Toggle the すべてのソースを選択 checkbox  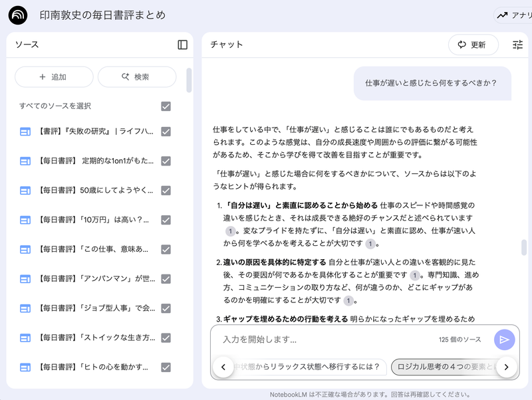pos(166,106)
